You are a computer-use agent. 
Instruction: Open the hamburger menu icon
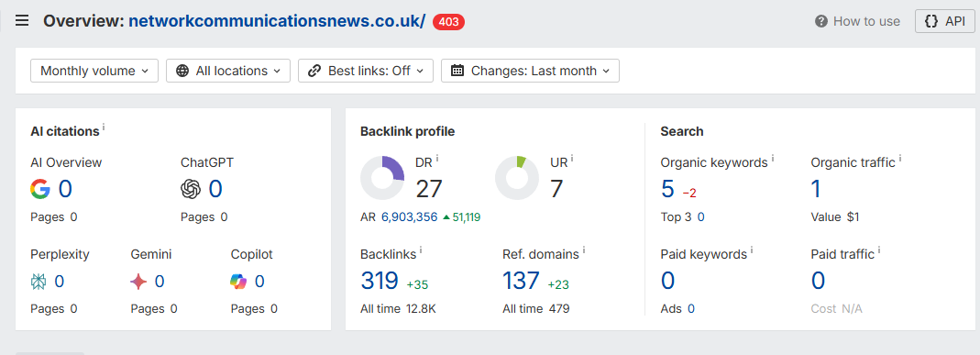(22, 20)
